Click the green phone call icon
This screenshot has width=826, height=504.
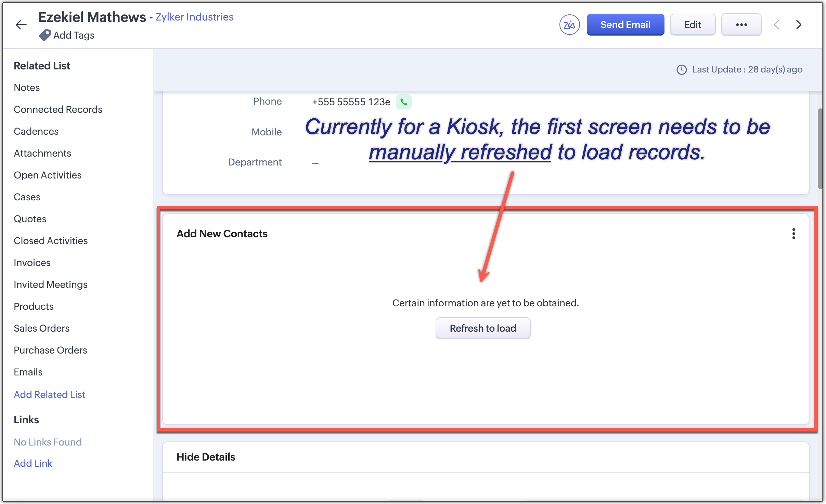pos(404,102)
